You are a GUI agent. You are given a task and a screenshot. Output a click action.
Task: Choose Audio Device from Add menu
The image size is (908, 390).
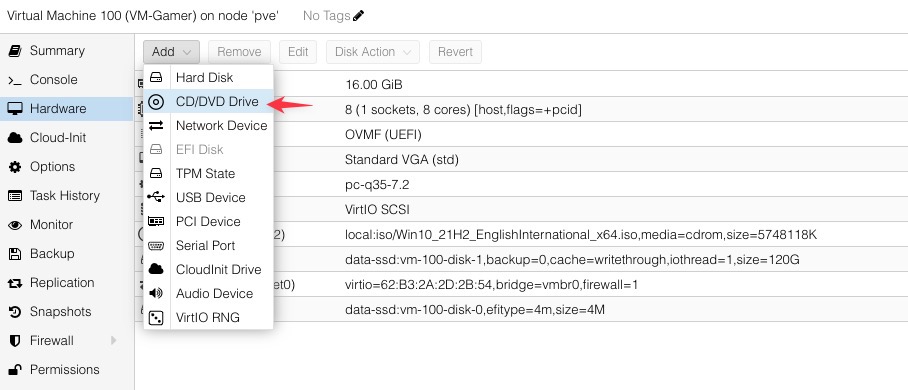(208, 293)
